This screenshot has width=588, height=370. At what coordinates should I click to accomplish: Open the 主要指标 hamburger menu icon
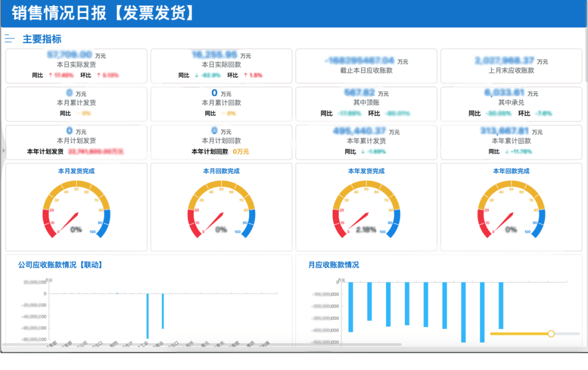coord(10,39)
